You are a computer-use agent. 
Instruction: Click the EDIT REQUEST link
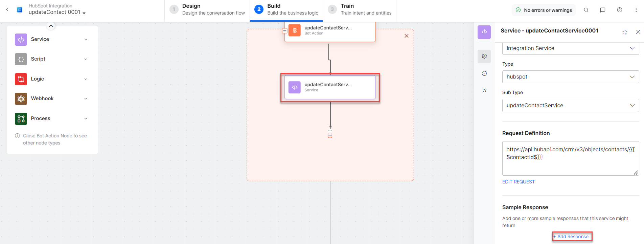pyautogui.click(x=518, y=182)
